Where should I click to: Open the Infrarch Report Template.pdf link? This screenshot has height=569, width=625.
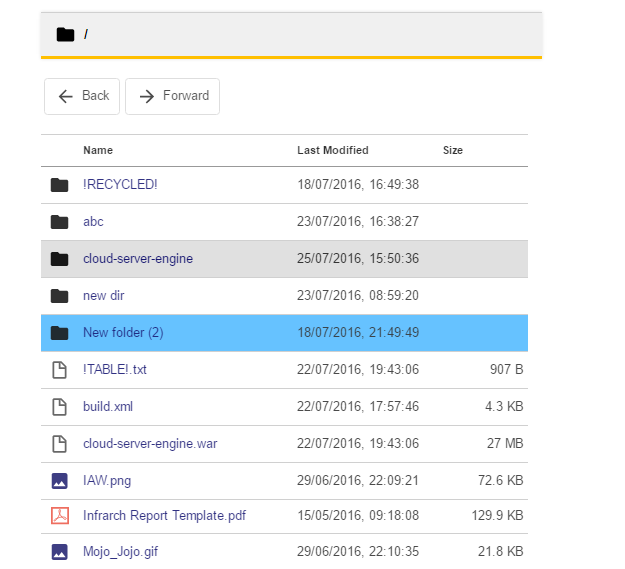point(164,516)
